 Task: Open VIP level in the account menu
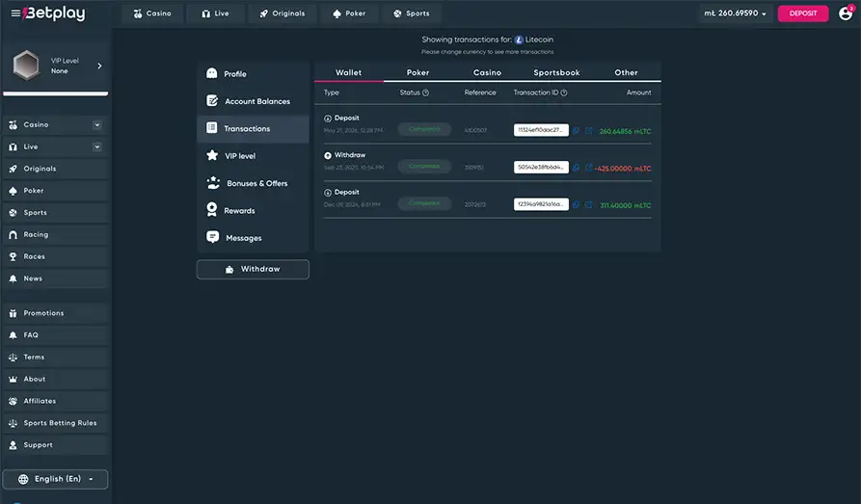point(254,156)
